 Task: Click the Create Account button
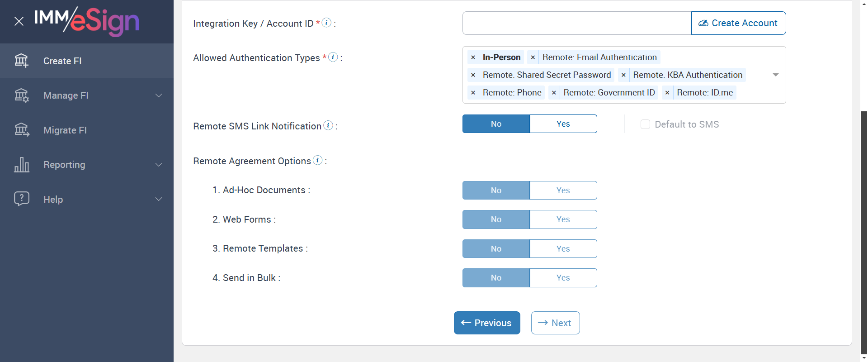738,23
